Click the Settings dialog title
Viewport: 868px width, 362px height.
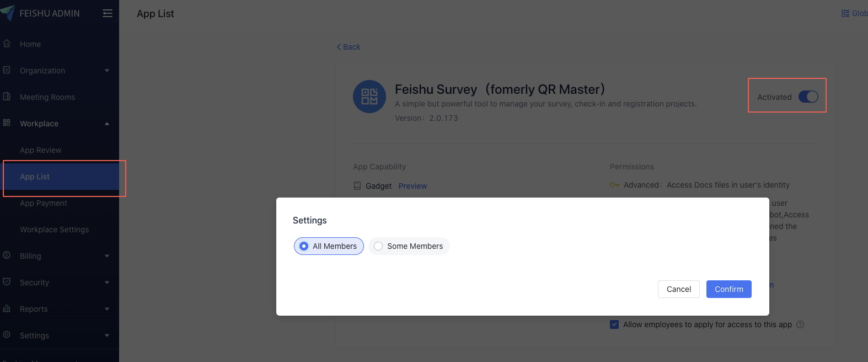[x=309, y=220]
